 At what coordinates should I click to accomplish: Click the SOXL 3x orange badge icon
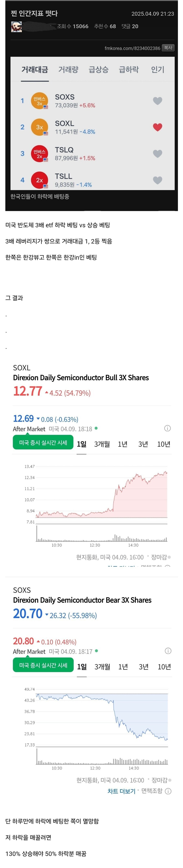[39, 127]
